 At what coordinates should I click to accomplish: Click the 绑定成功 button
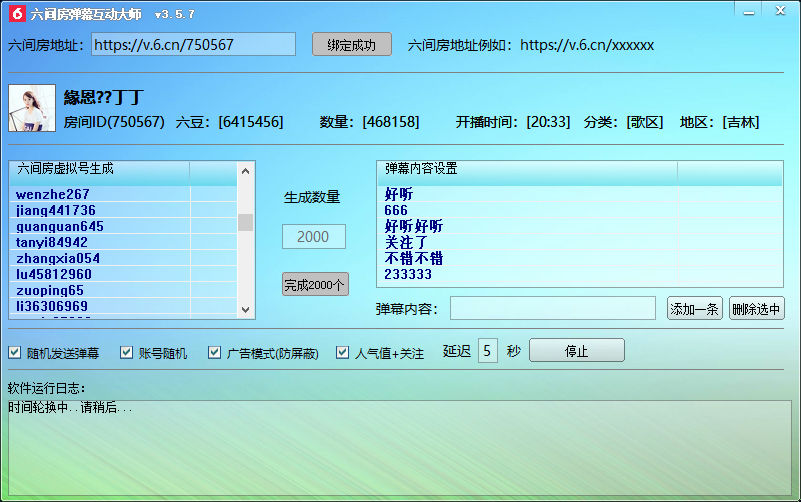(352, 44)
